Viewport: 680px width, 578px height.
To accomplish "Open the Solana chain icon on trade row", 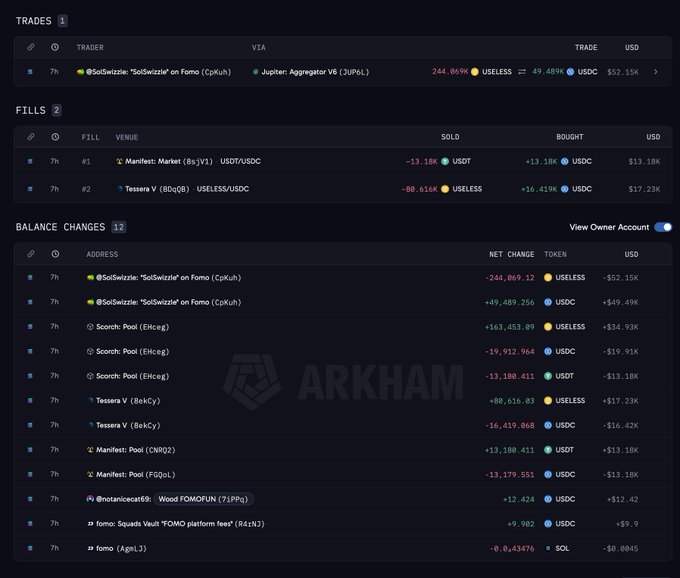I will pyautogui.click(x=30, y=72).
